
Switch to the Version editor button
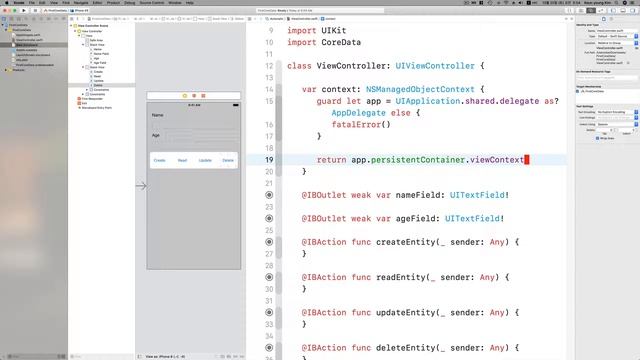click(x=600, y=10)
